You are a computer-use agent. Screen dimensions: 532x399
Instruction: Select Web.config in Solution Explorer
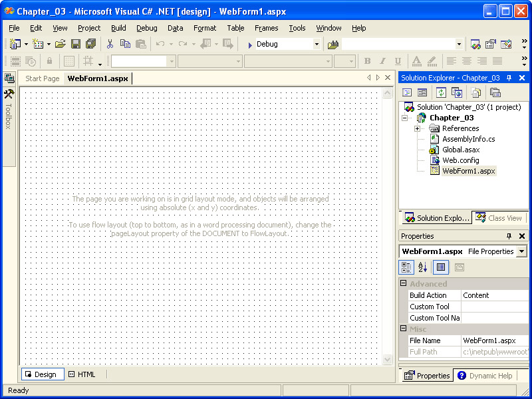pyautogui.click(x=460, y=160)
